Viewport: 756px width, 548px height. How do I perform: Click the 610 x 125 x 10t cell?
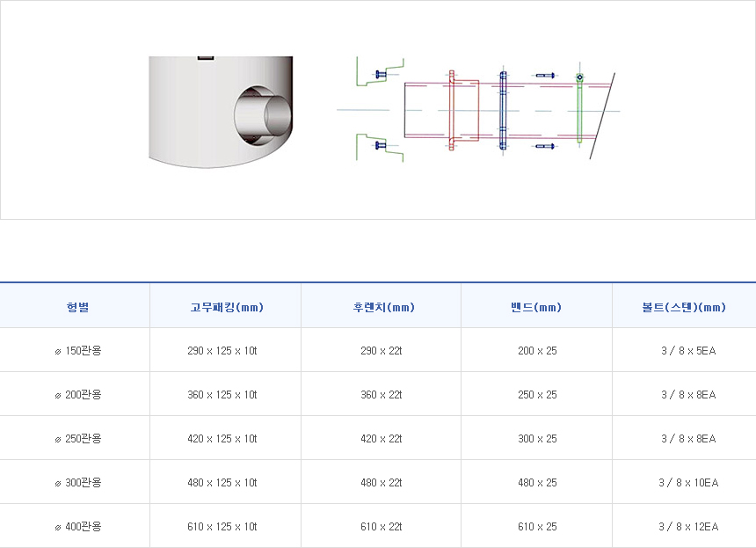pyautogui.click(x=222, y=527)
